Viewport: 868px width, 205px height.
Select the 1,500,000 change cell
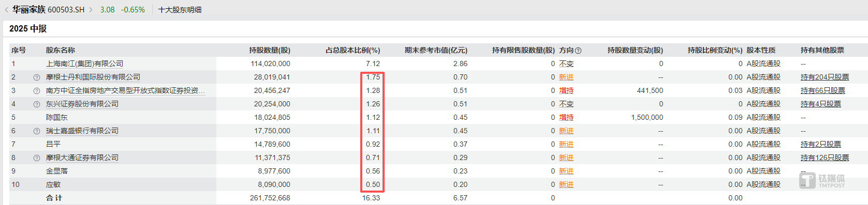coord(647,117)
